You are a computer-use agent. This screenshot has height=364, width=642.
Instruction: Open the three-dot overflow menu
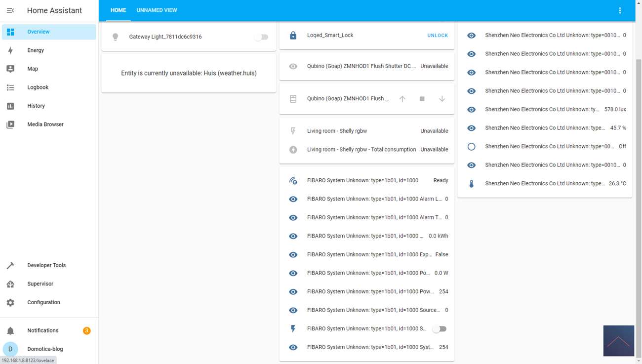point(620,10)
